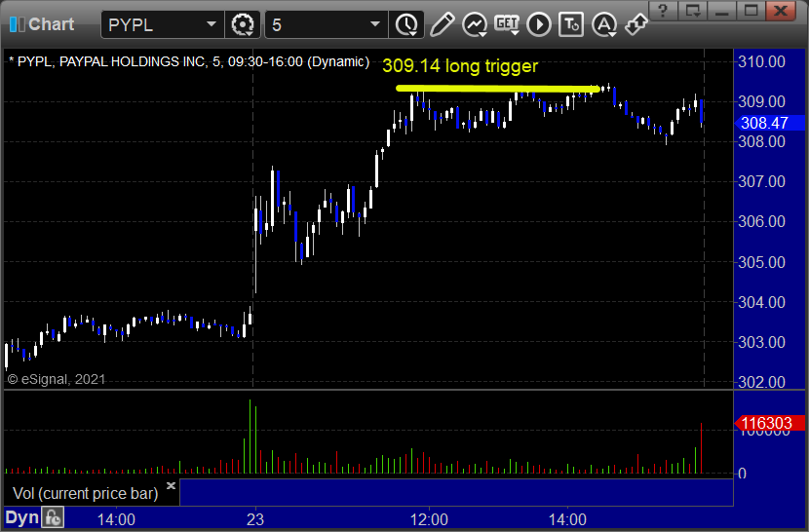Click the PYPL chart title text
Screen dimensions: 809x532
tap(189, 62)
